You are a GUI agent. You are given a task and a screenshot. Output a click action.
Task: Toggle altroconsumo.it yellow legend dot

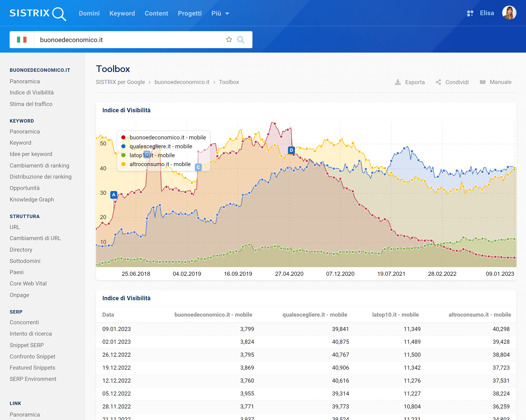tap(123, 164)
